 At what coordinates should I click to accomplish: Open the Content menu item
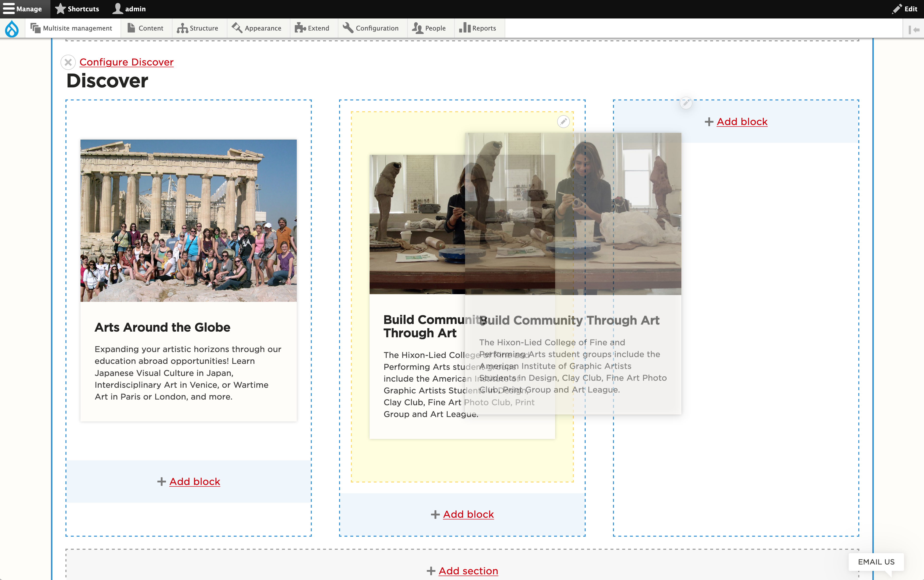146,28
